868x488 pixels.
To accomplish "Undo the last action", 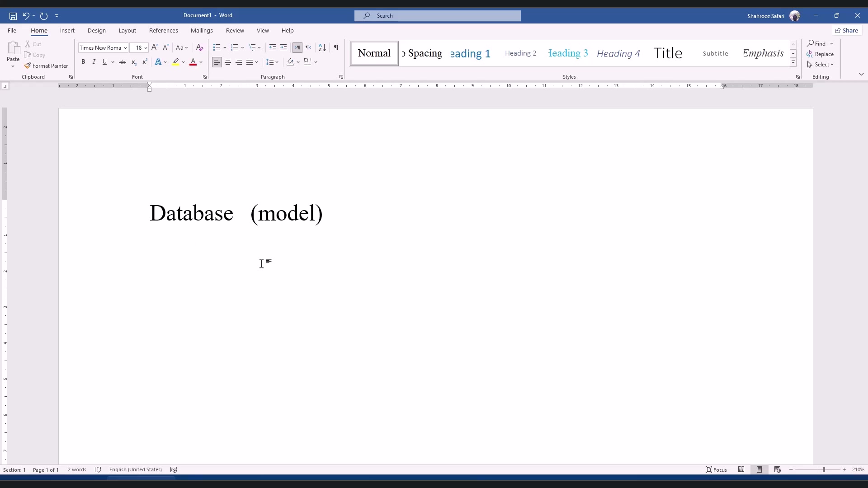I will coord(26,16).
